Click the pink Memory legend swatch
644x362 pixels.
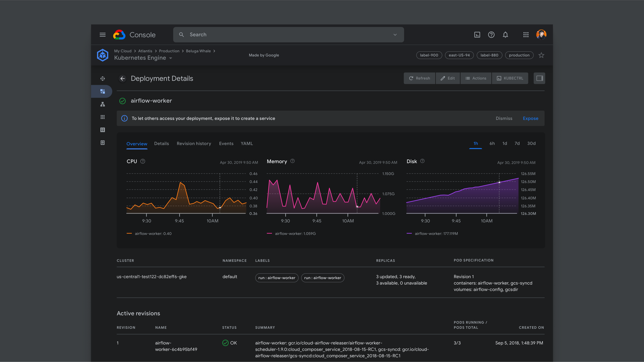(269, 233)
